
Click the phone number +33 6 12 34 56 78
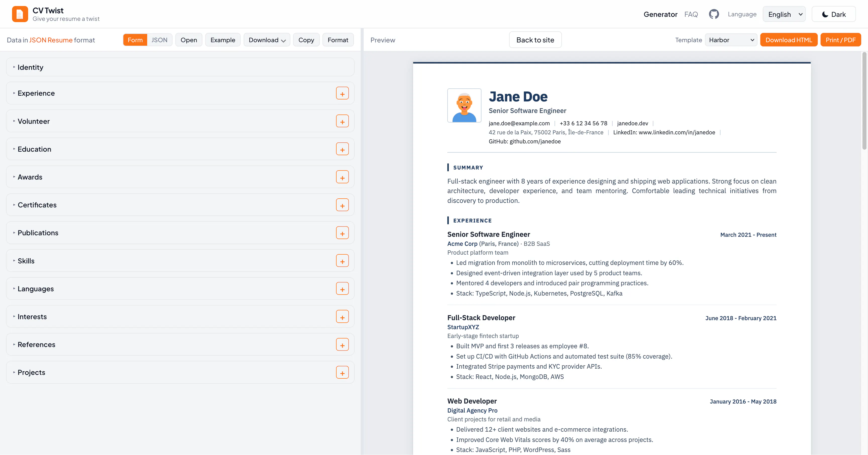click(583, 123)
